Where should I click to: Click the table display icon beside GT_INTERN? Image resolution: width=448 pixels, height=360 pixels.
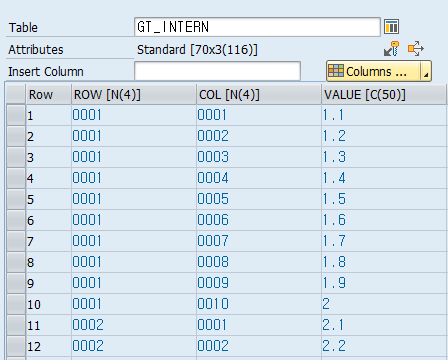391,27
